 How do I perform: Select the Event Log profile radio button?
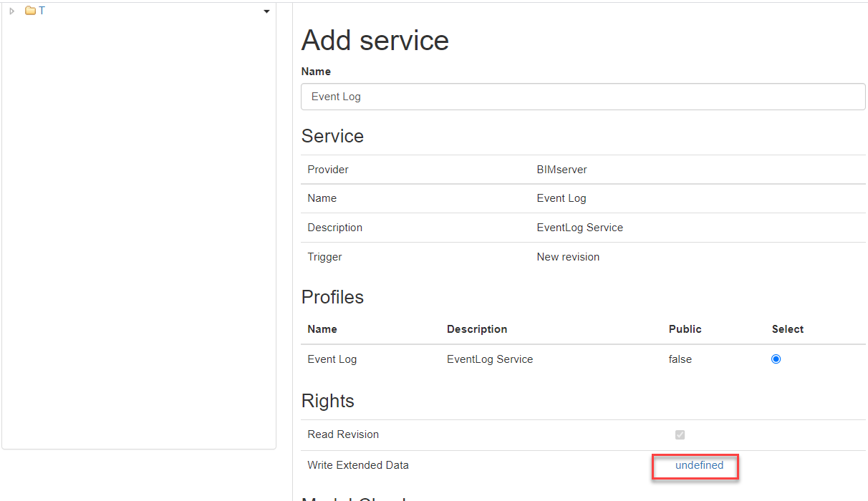[776, 359]
